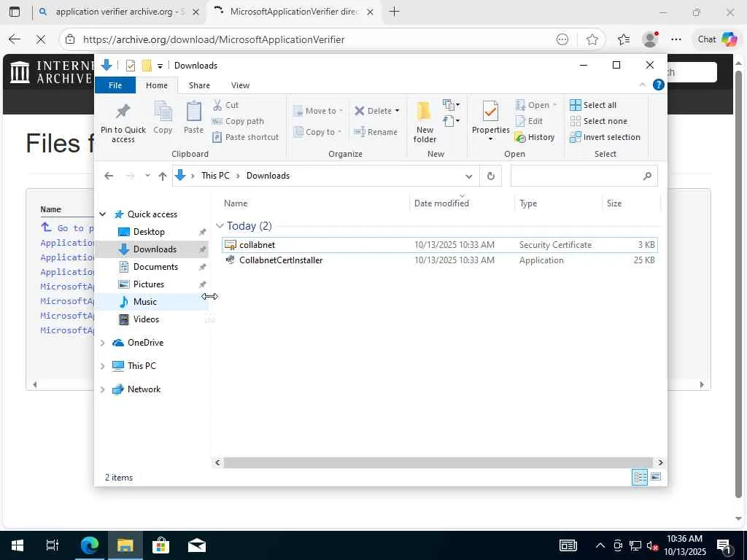Expand the This PC tree node

coord(102,366)
